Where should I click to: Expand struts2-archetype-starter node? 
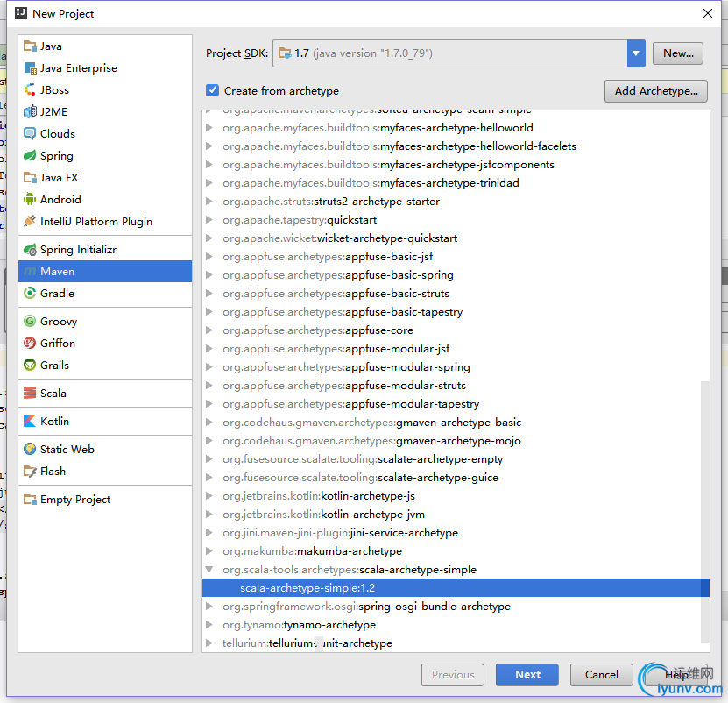[209, 202]
